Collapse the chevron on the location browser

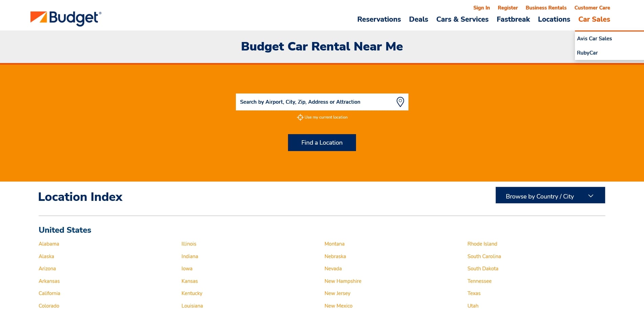[591, 195]
